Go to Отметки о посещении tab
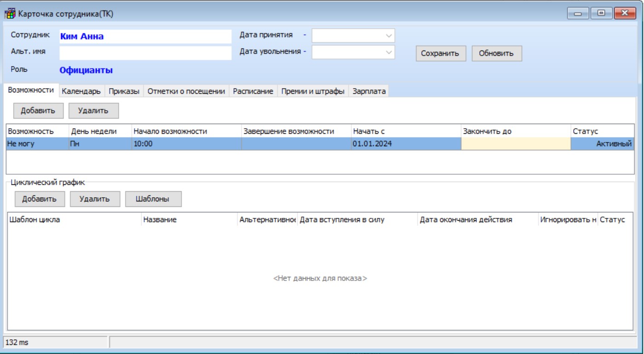The height and width of the screenshot is (354, 644). tap(186, 91)
